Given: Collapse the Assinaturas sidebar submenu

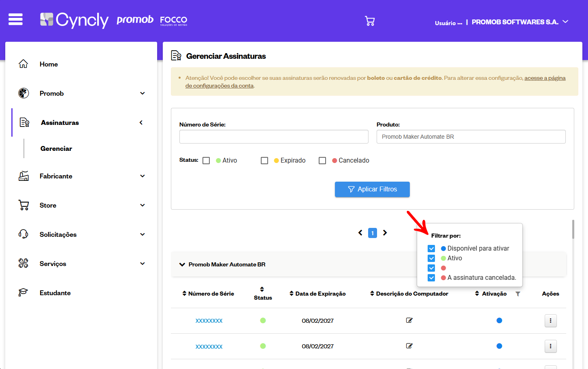Looking at the screenshot, I should point(141,122).
